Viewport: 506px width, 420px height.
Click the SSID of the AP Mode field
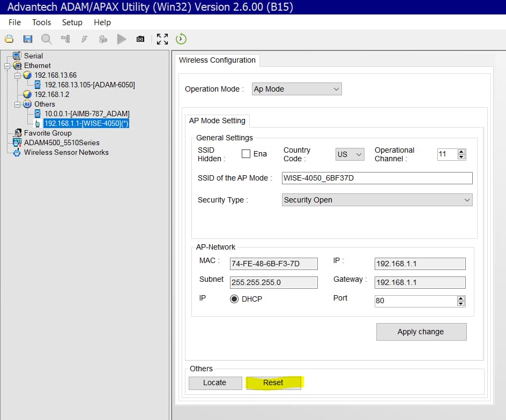point(377,178)
